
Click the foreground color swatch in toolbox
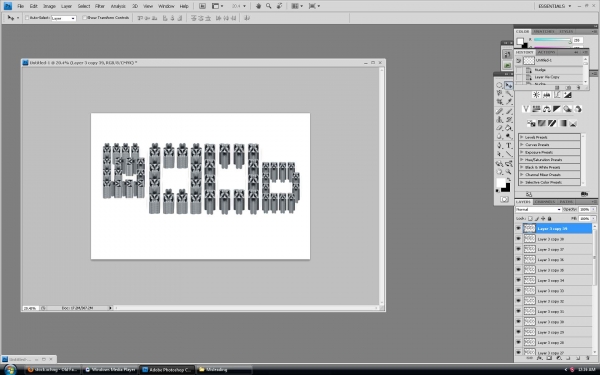(501, 183)
